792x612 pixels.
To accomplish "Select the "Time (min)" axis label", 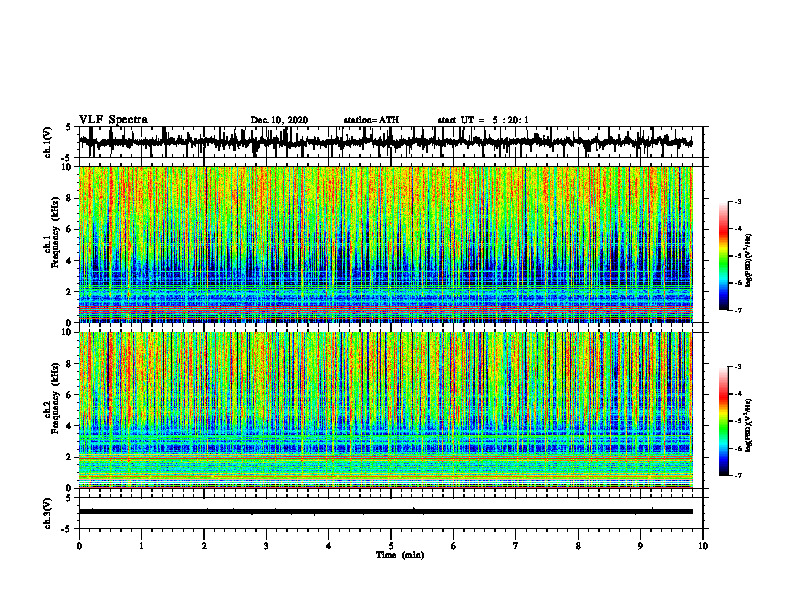I will click(x=400, y=555).
